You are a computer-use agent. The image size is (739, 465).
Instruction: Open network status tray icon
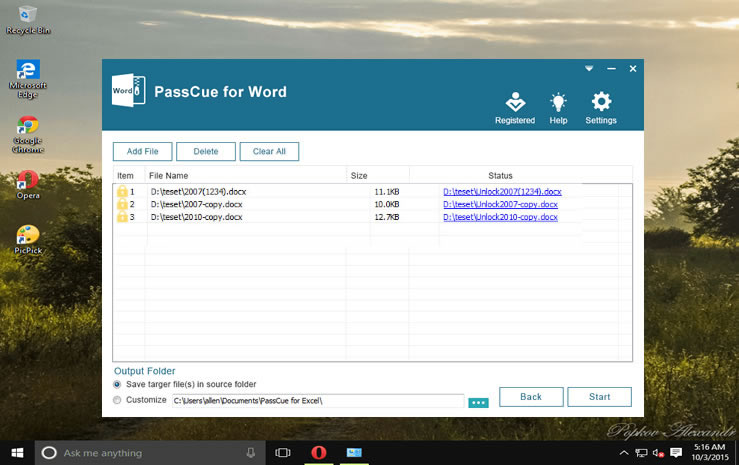click(641, 453)
